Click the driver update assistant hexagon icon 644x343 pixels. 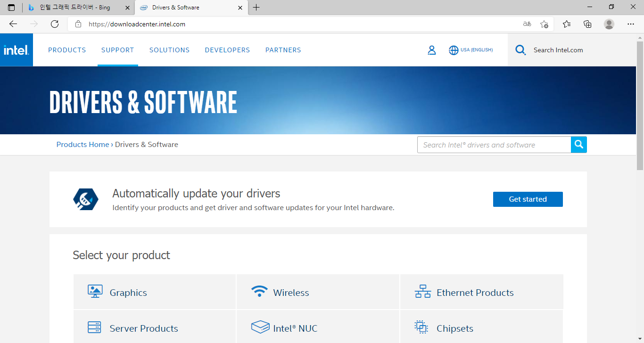tap(86, 199)
